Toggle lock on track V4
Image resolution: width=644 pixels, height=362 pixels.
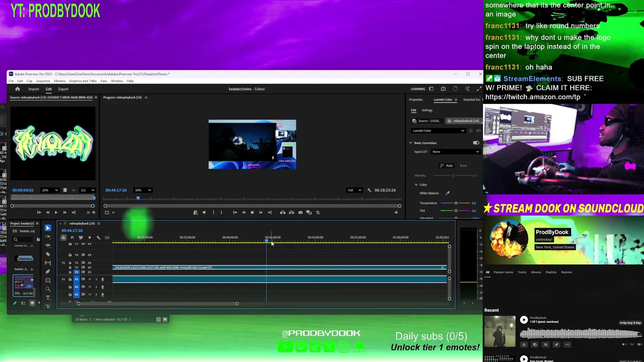tap(70, 255)
